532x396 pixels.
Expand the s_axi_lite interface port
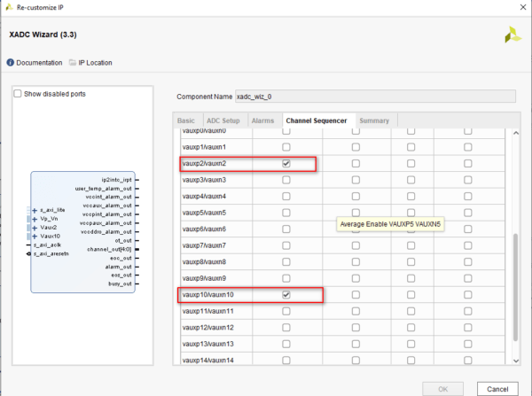point(34,210)
